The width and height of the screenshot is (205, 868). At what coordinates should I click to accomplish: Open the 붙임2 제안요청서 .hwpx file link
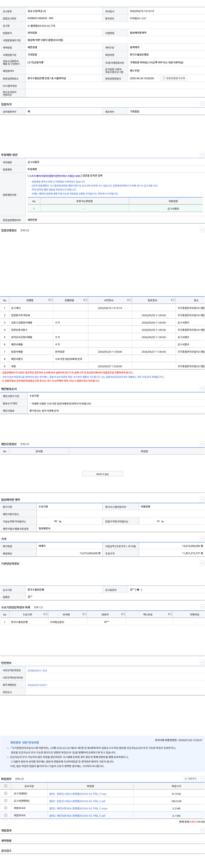tap(78, 808)
